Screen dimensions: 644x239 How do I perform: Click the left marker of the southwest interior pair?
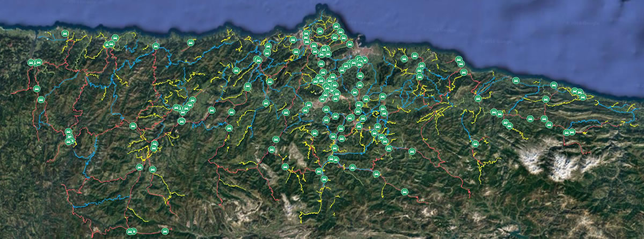(140, 168)
